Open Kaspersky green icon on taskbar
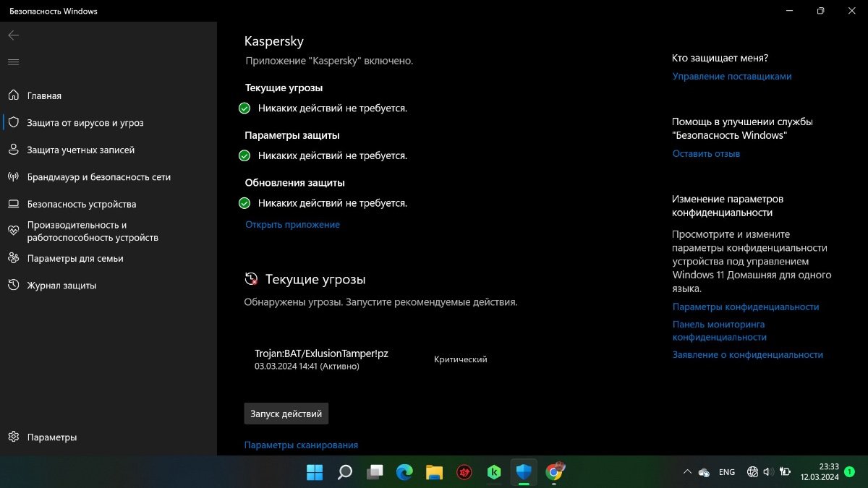 tap(494, 472)
